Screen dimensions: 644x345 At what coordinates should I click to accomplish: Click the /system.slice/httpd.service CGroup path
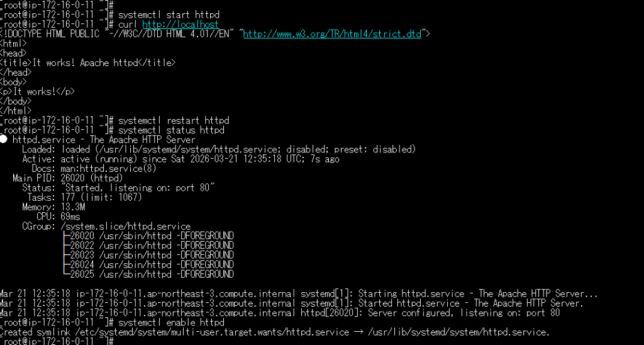[x=126, y=226]
